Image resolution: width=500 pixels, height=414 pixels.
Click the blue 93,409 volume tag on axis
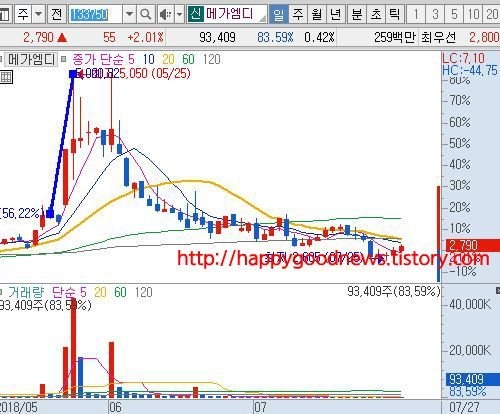[x=473, y=379]
